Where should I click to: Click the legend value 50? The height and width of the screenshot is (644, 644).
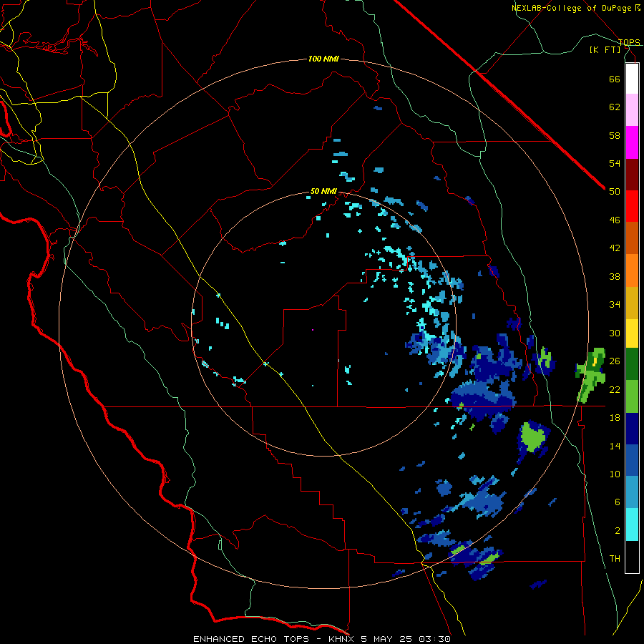point(615,191)
